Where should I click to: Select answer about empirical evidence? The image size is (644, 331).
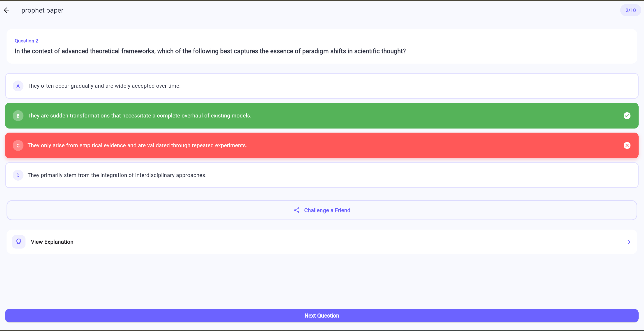pos(137,145)
